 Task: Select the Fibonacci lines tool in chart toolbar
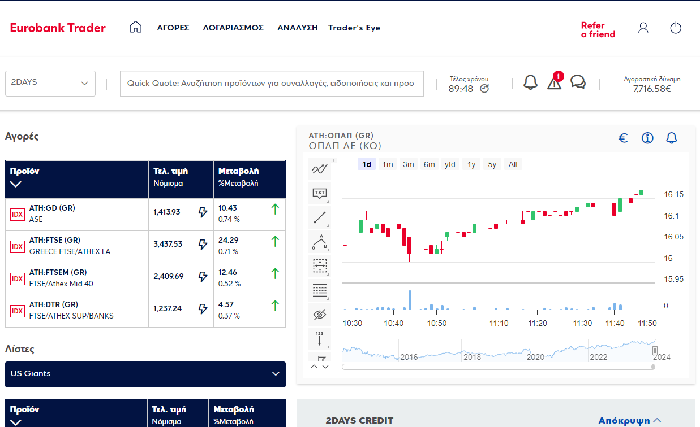point(320,290)
